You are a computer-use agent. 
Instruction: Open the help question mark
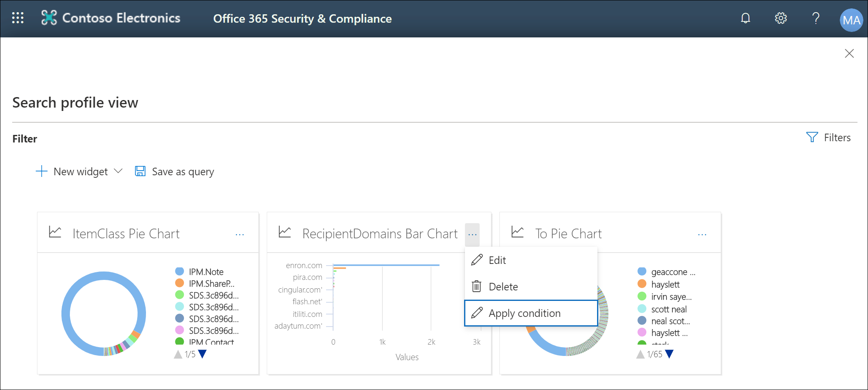click(816, 18)
